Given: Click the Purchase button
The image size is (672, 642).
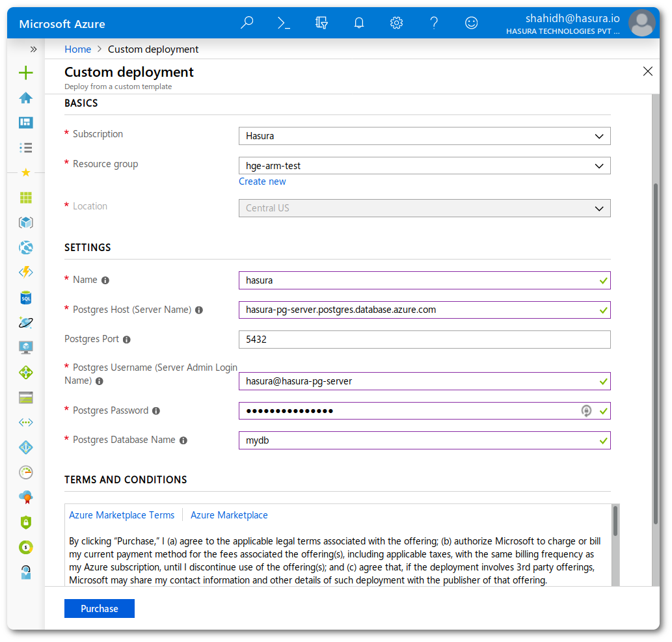Looking at the screenshot, I should pos(100,609).
